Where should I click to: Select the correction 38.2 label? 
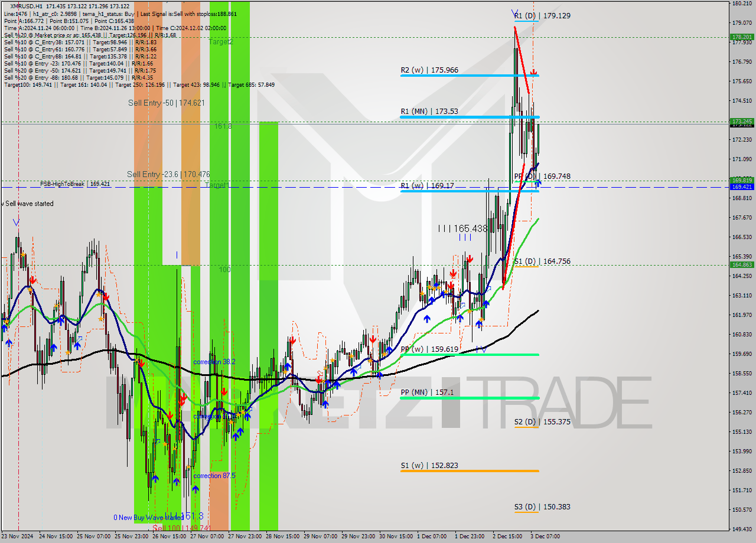click(x=215, y=362)
